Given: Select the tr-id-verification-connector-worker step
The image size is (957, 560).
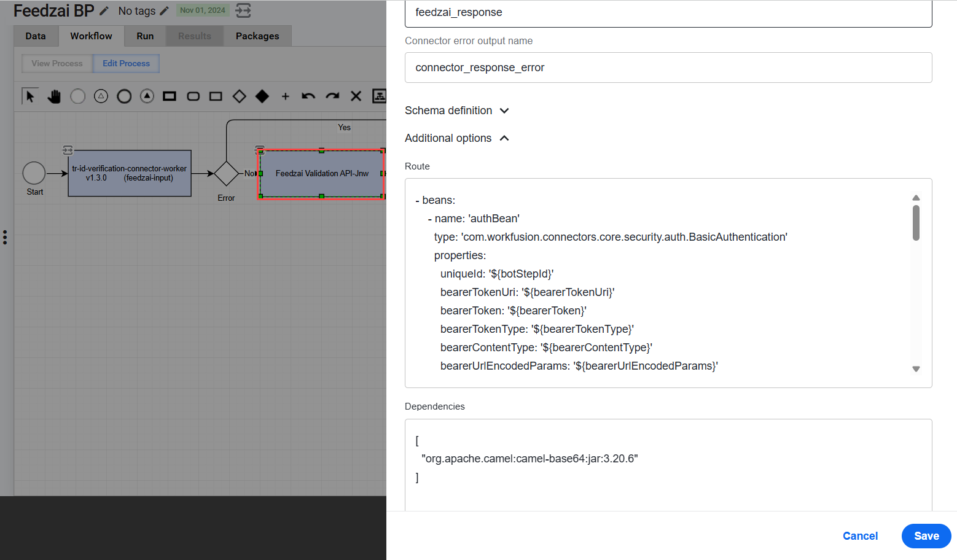Looking at the screenshot, I should click(130, 173).
